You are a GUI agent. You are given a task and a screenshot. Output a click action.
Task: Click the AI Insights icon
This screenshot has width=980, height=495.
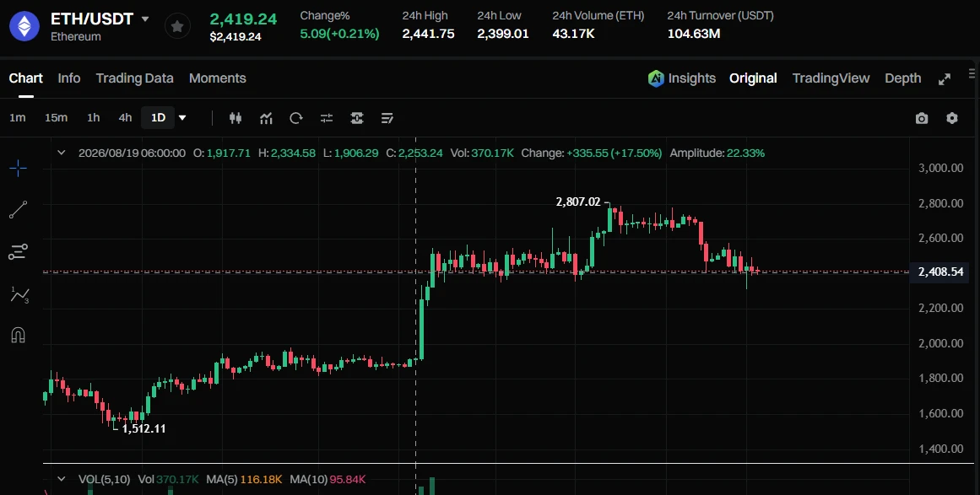[x=656, y=78]
